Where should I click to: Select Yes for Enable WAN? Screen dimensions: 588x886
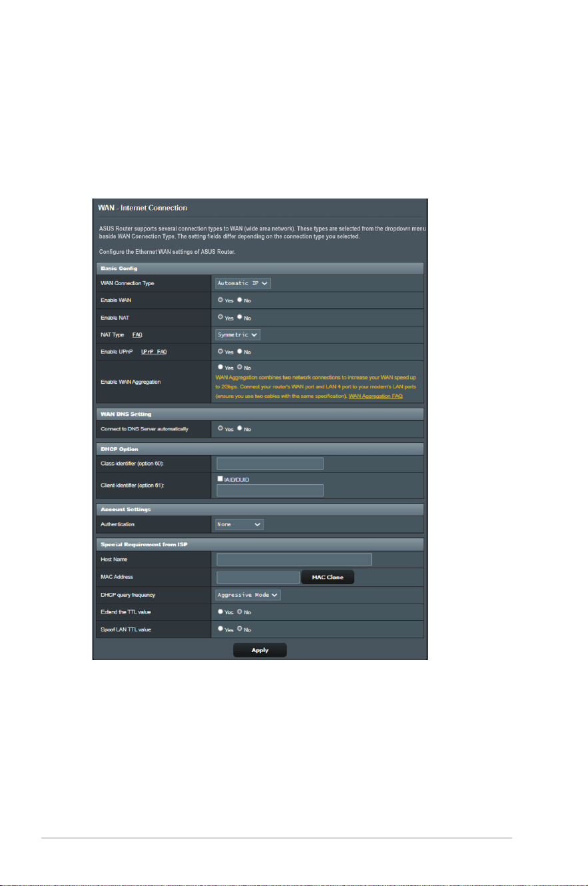[x=220, y=300]
